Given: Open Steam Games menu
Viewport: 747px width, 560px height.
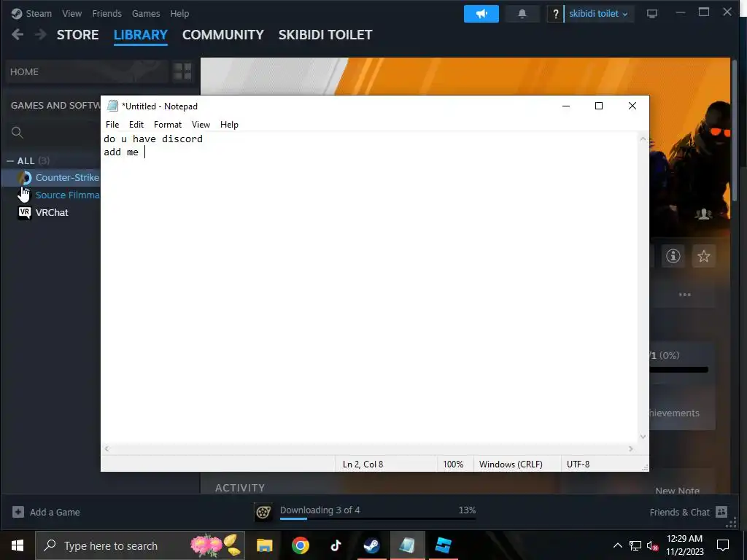Looking at the screenshot, I should [x=146, y=13].
